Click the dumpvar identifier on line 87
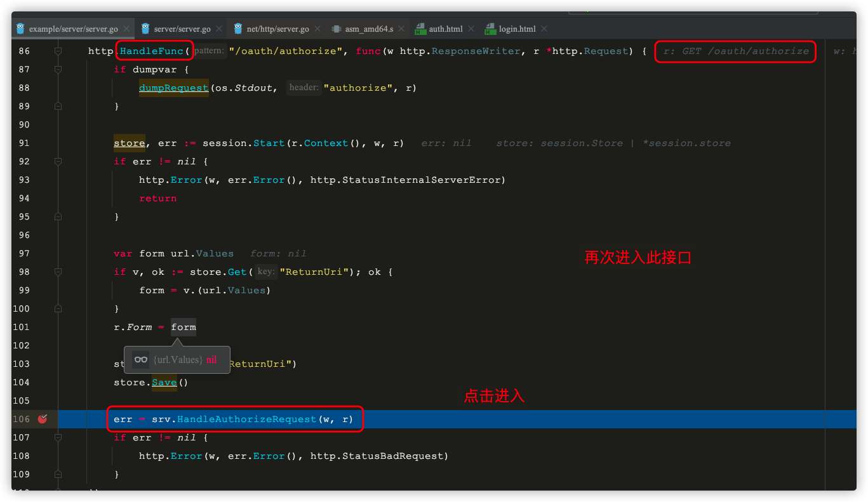 (x=155, y=69)
